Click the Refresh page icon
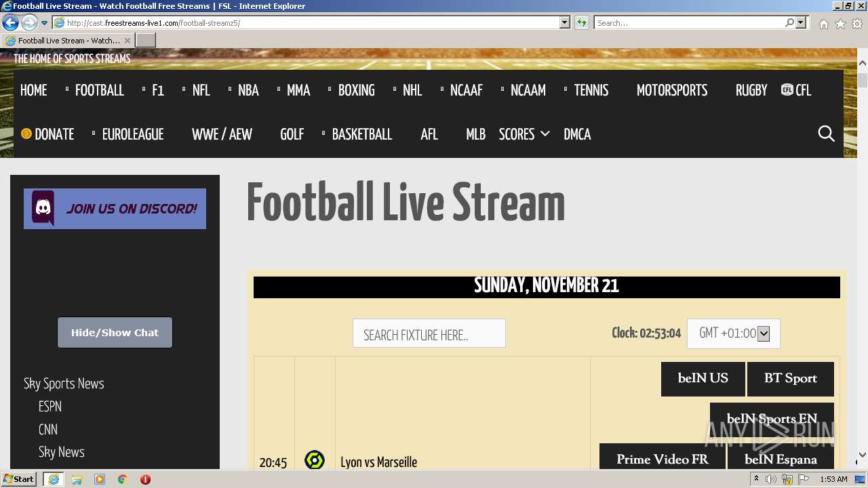This screenshot has width=868, height=488. point(581,23)
